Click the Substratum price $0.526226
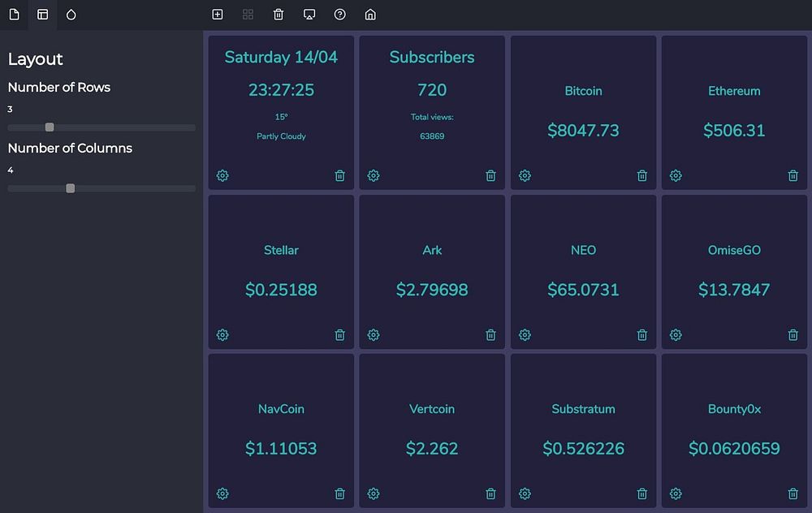The height and width of the screenshot is (513, 812). [583, 449]
